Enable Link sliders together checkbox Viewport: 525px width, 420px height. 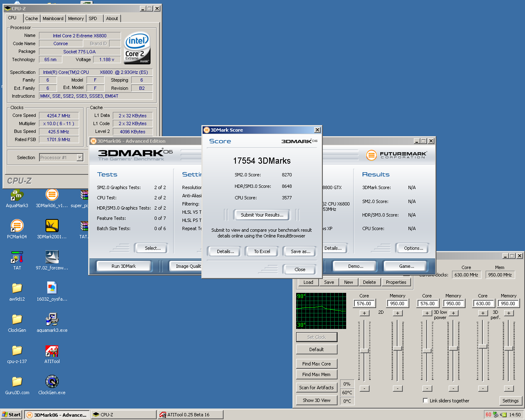point(425,401)
